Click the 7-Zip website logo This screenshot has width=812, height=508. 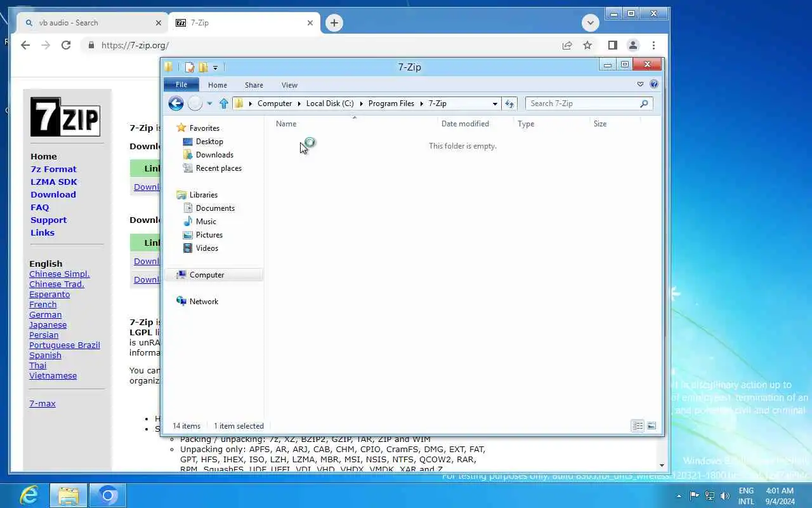pos(65,117)
